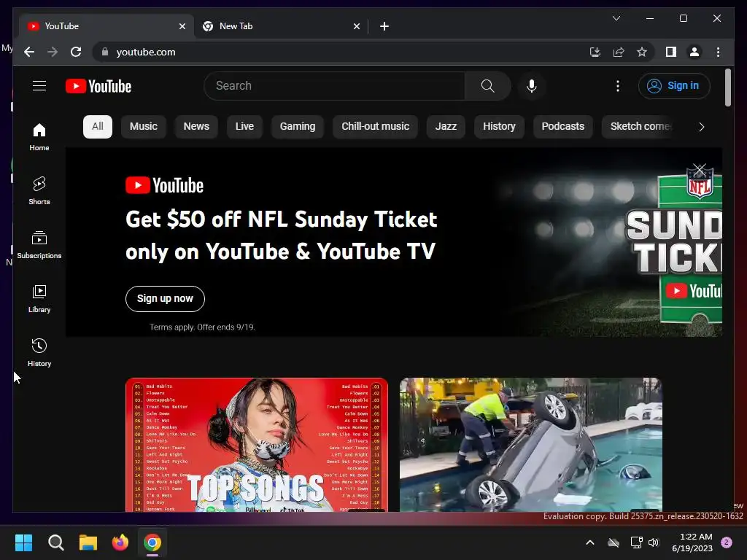Click the Sign in button
This screenshot has height=560, width=747.
click(673, 86)
